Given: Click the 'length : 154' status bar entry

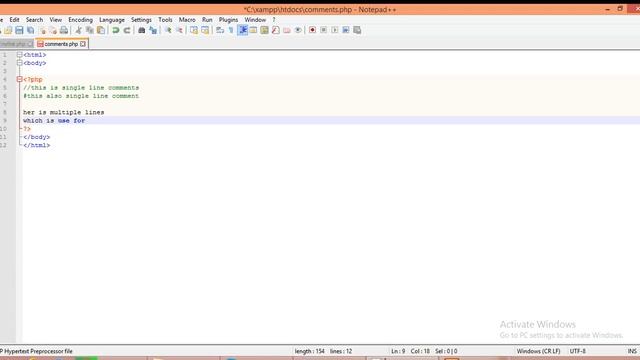Looking at the screenshot, I should [x=309, y=351].
